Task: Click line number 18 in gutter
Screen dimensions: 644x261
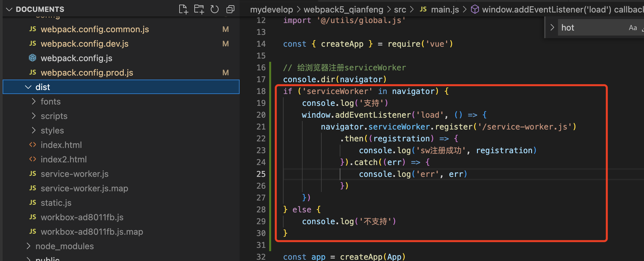Action: point(261,91)
